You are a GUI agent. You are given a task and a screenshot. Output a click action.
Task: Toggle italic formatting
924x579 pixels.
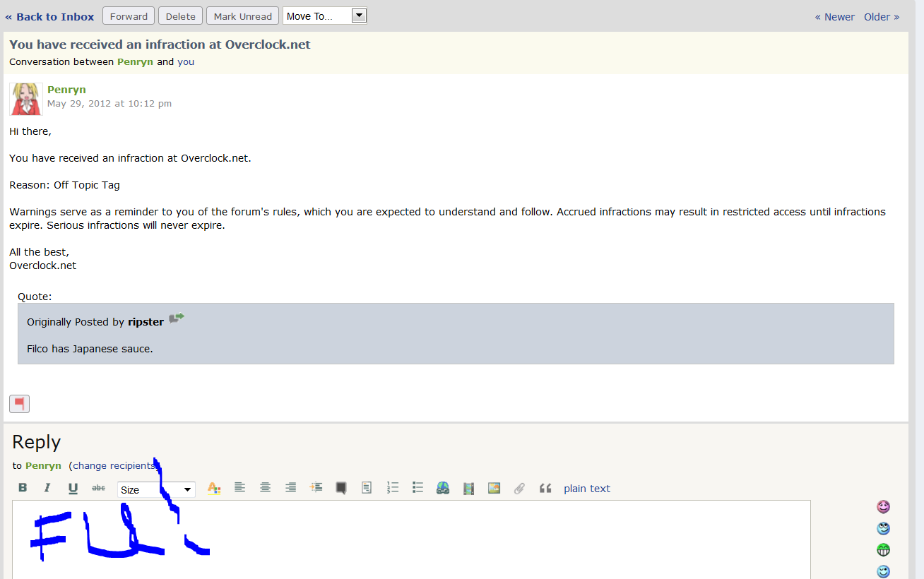[x=47, y=487]
